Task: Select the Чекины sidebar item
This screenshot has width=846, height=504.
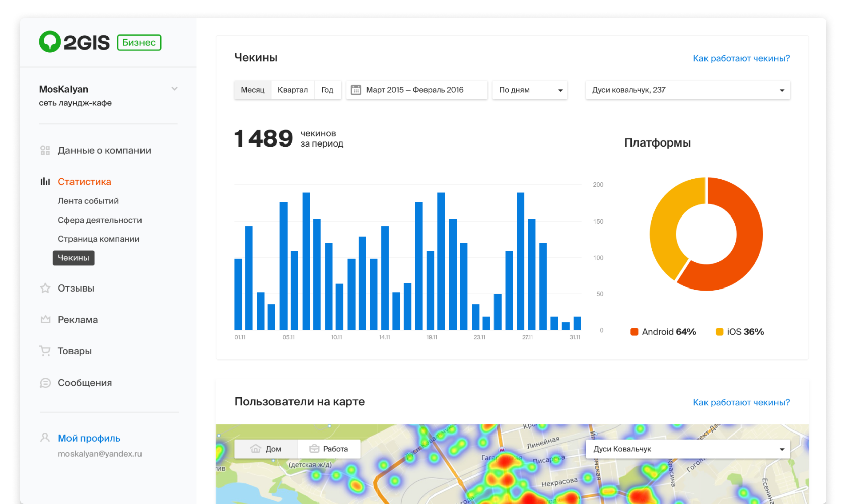Action: [74, 258]
